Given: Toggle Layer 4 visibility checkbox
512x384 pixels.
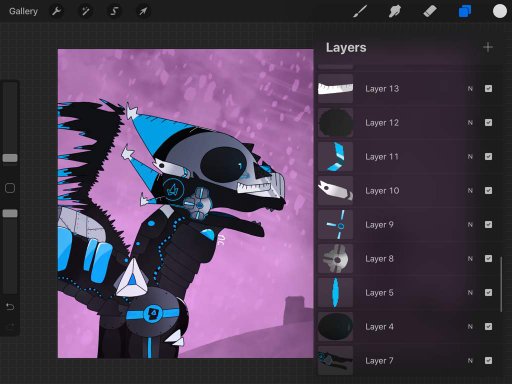Looking at the screenshot, I should [488, 327].
